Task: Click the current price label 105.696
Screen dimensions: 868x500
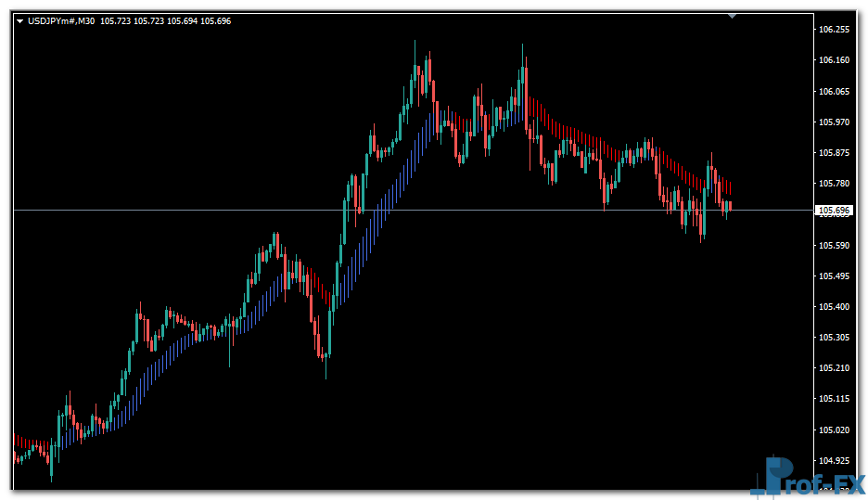Action: coord(834,212)
